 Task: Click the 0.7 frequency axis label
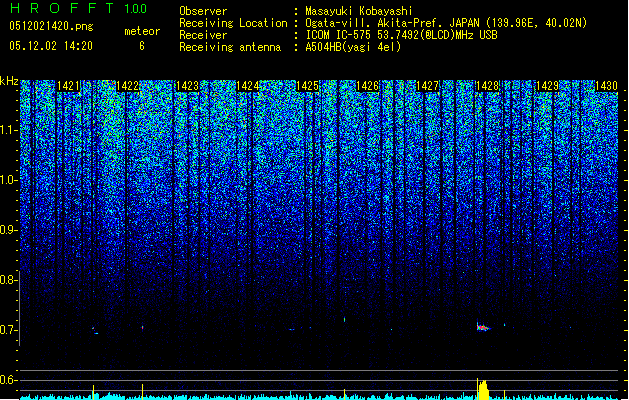click(8, 330)
